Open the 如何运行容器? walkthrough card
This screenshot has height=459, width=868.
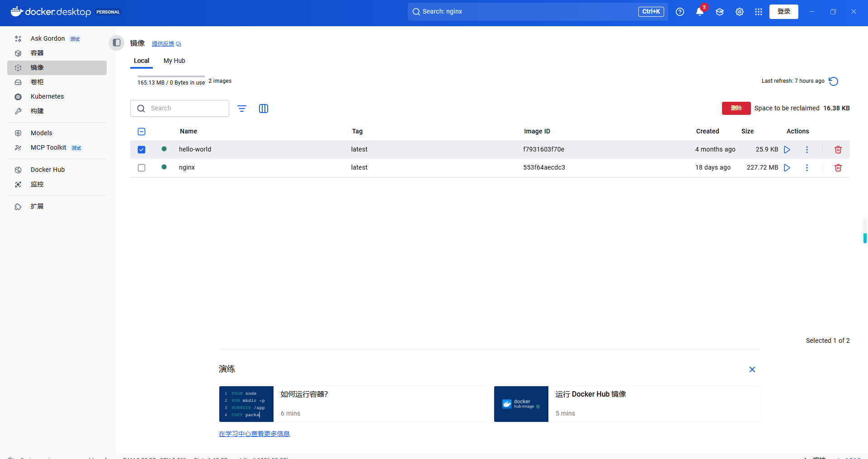[353, 404]
